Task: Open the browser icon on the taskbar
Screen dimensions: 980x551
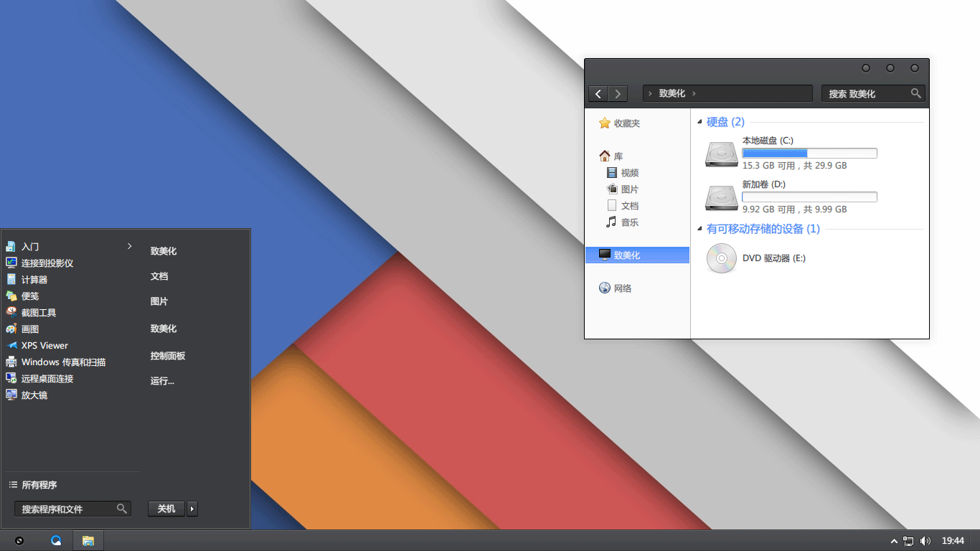Action: [x=56, y=541]
